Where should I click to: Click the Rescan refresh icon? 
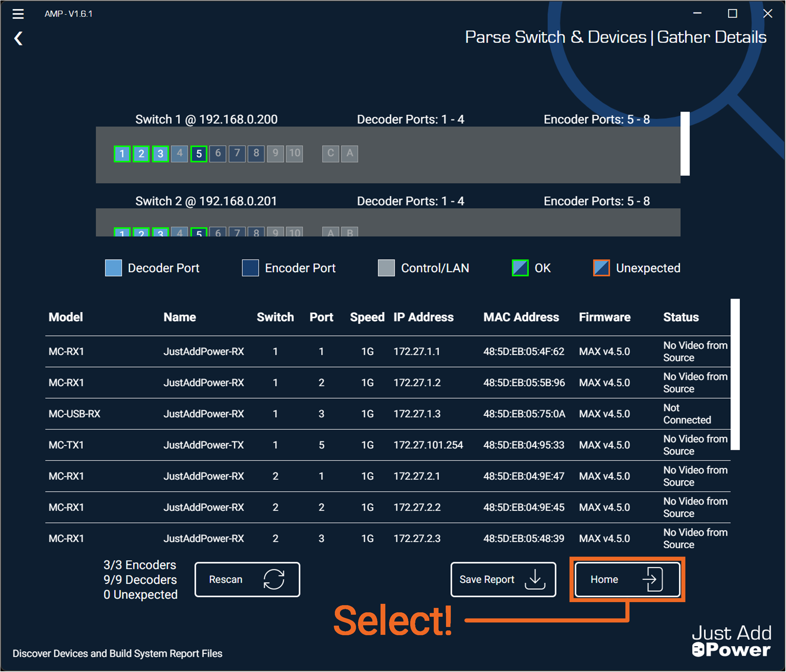[273, 579]
